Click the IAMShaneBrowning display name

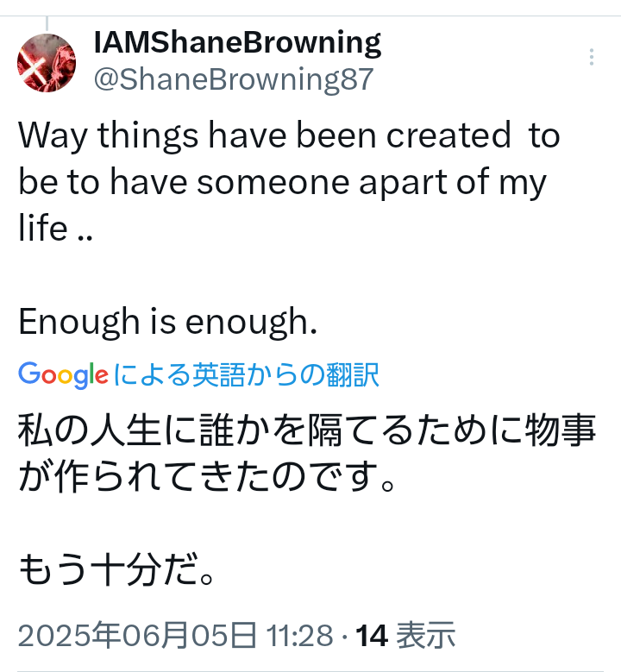(236, 41)
